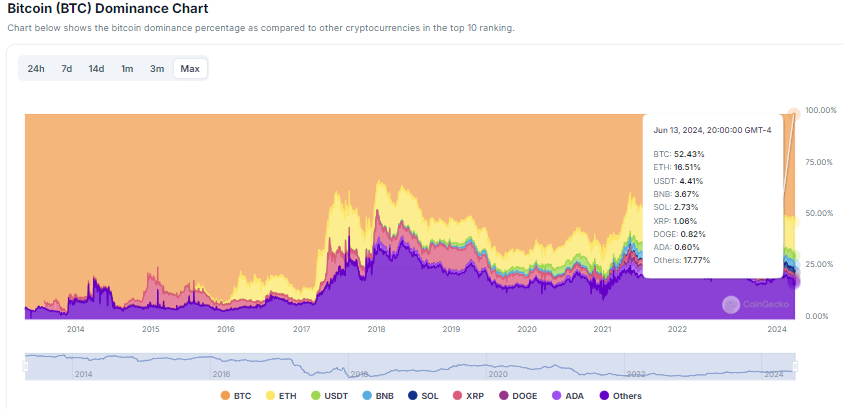Viewport: 844px width, 409px height.
Task: Toggle the BTC series in legend
Action: click(x=225, y=396)
